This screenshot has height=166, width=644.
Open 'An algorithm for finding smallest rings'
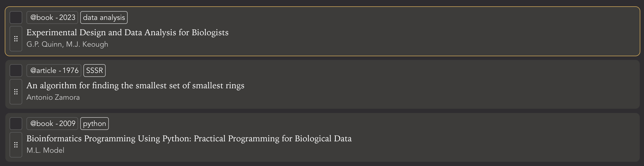(136, 85)
